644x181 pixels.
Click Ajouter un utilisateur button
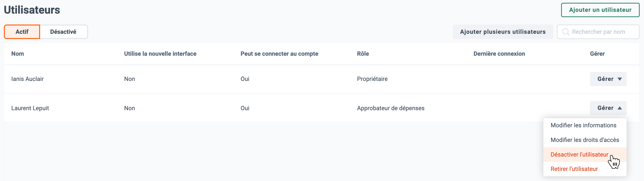tap(600, 10)
